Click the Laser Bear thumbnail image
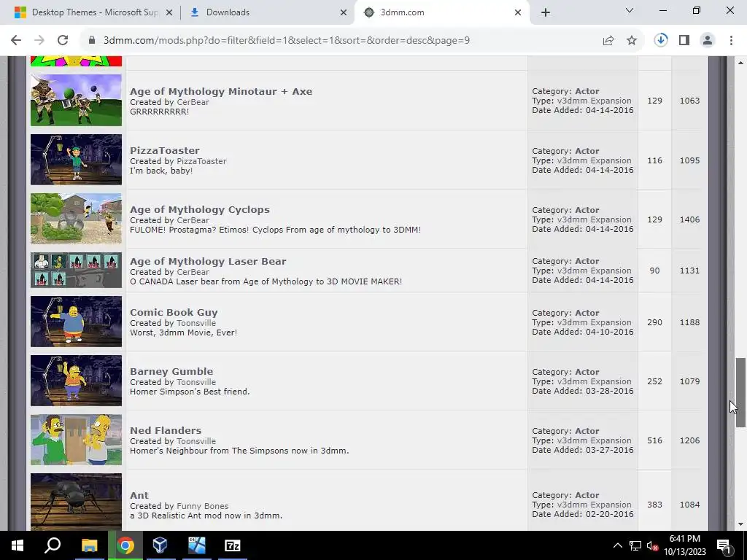Screen dimensions: 747x560 [x=76, y=270]
